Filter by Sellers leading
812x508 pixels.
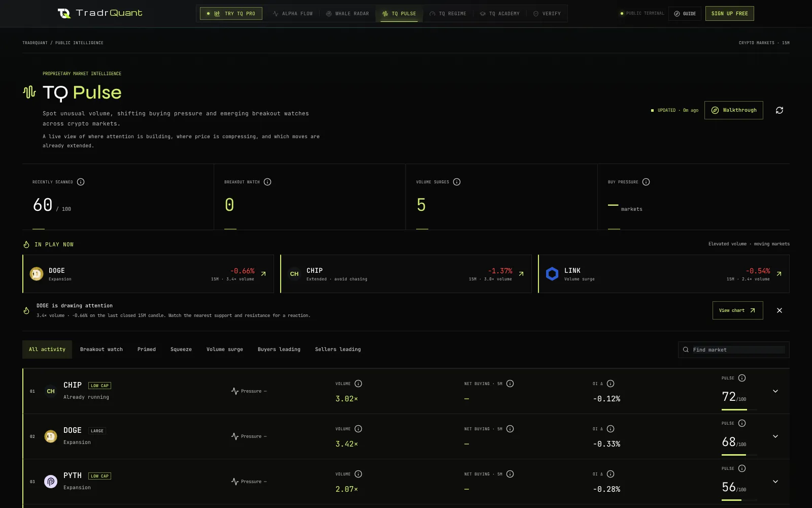(338, 350)
